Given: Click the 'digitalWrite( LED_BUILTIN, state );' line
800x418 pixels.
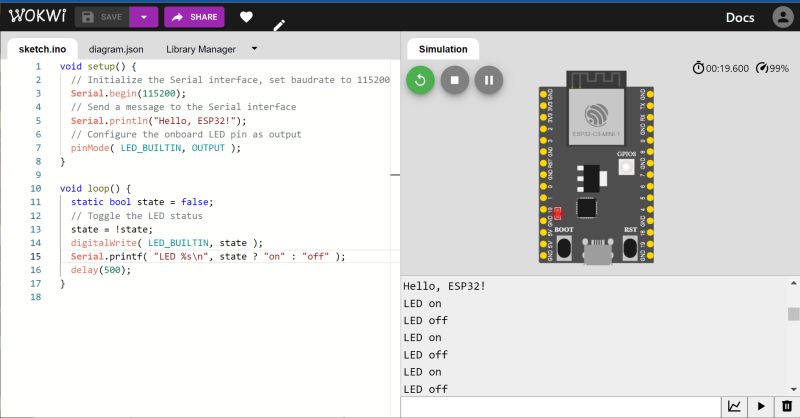Looking at the screenshot, I should click(167, 243).
